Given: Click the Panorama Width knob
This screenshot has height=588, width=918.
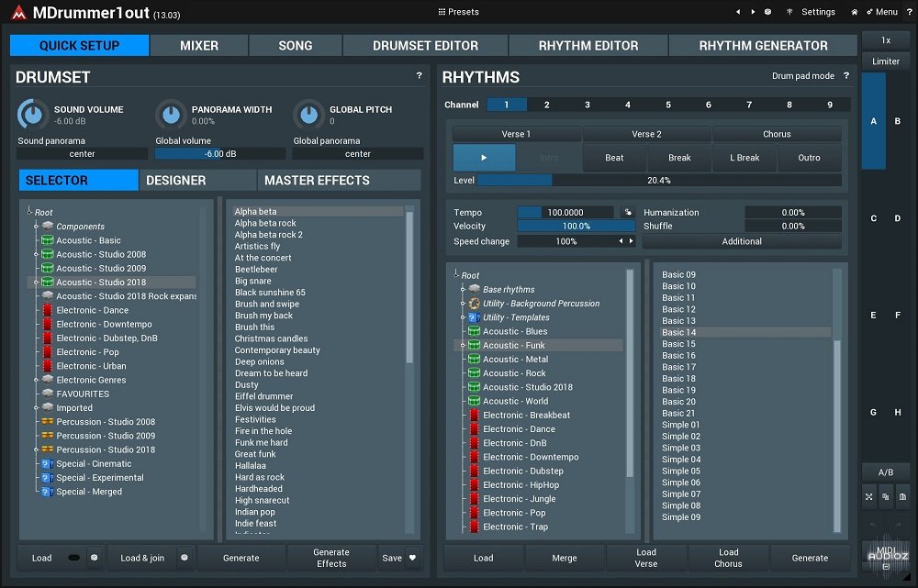Looking at the screenshot, I should point(171,114).
